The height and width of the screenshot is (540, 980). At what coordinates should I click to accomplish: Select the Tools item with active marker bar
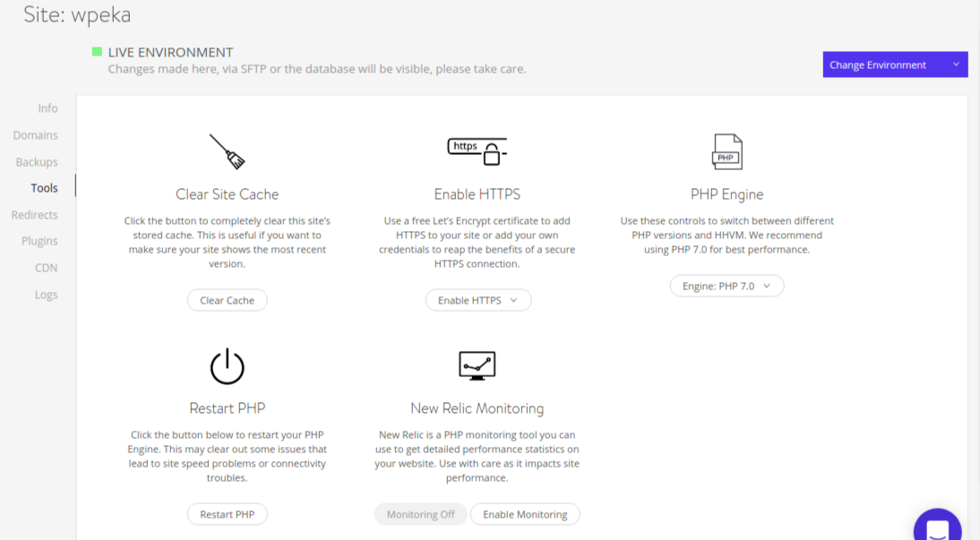pyautogui.click(x=45, y=188)
